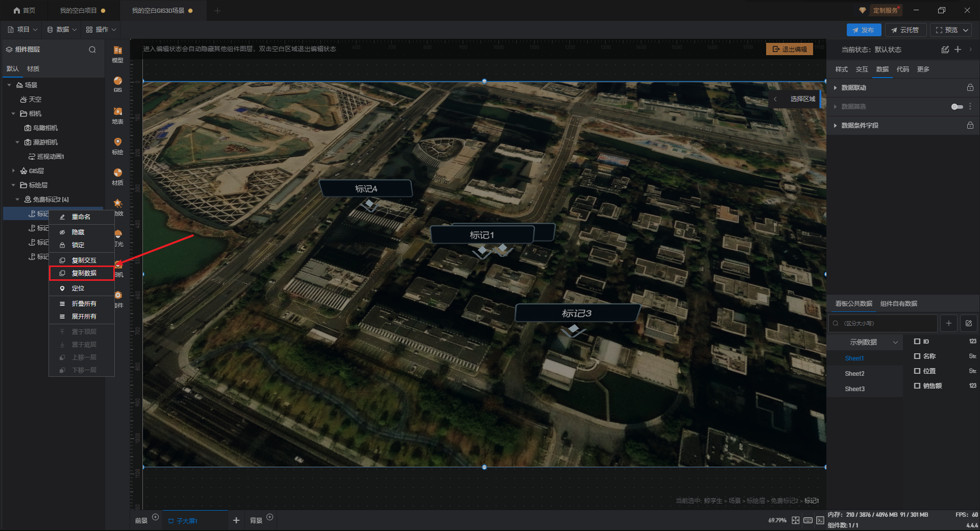The height and width of the screenshot is (531, 980).
Task: Click the lock icon on 数据联动 row
Action: 970,88
